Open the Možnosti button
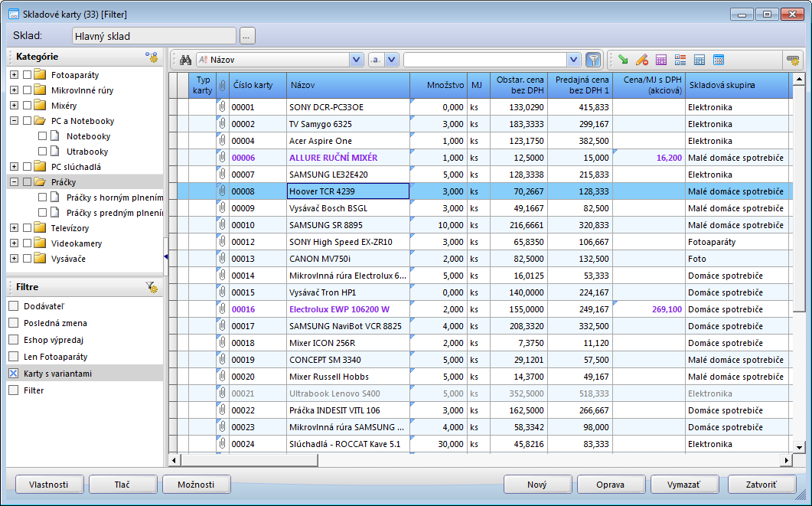 (x=196, y=485)
